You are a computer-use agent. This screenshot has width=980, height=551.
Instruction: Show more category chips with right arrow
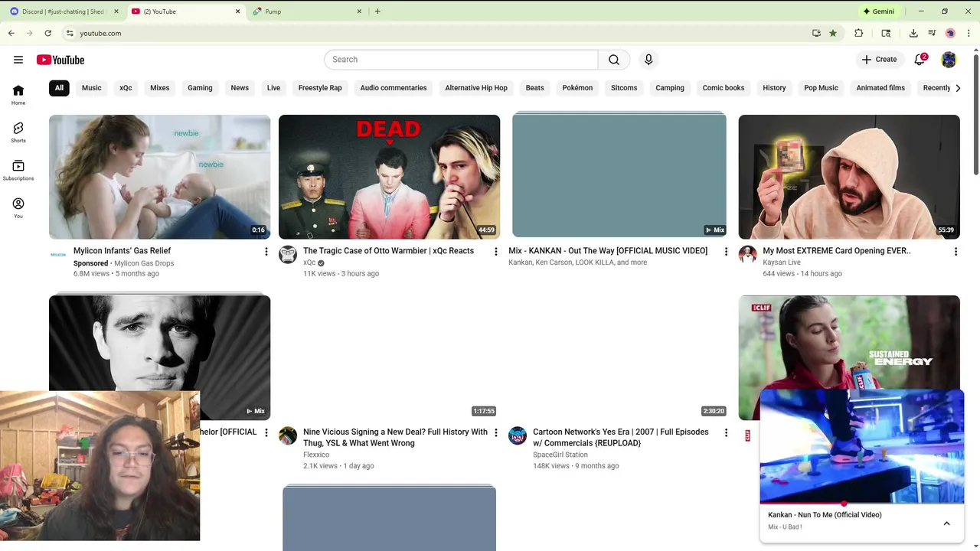[x=957, y=88]
